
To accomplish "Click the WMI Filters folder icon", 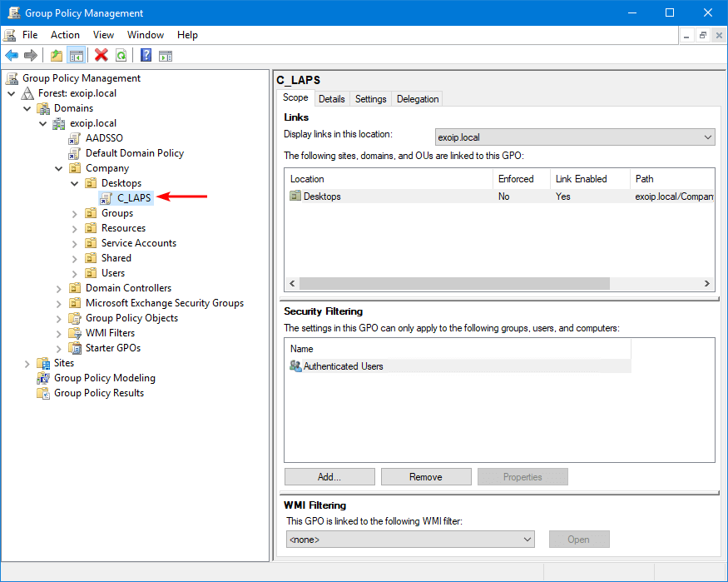I will click(x=75, y=333).
